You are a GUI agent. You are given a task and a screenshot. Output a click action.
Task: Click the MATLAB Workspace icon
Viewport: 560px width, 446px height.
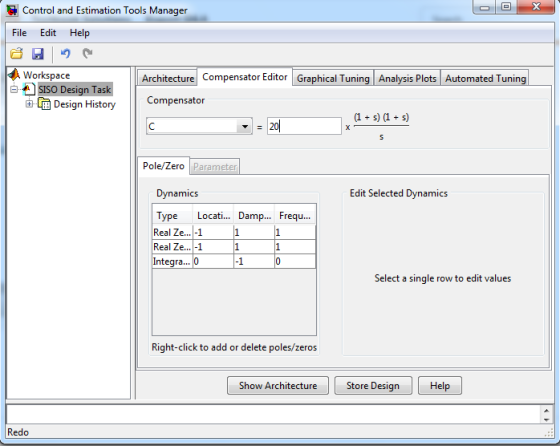pos(14,75)
